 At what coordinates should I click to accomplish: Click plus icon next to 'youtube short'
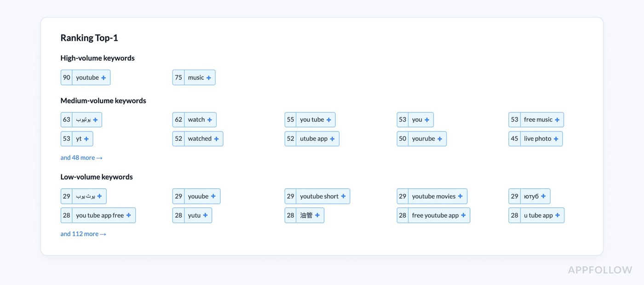[343, 196]
